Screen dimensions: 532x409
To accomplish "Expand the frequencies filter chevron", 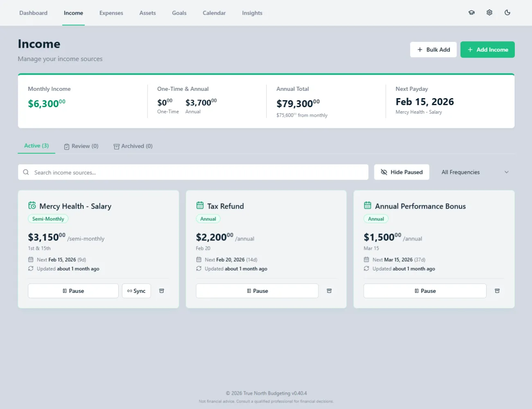I will click(x=507, y=172).
